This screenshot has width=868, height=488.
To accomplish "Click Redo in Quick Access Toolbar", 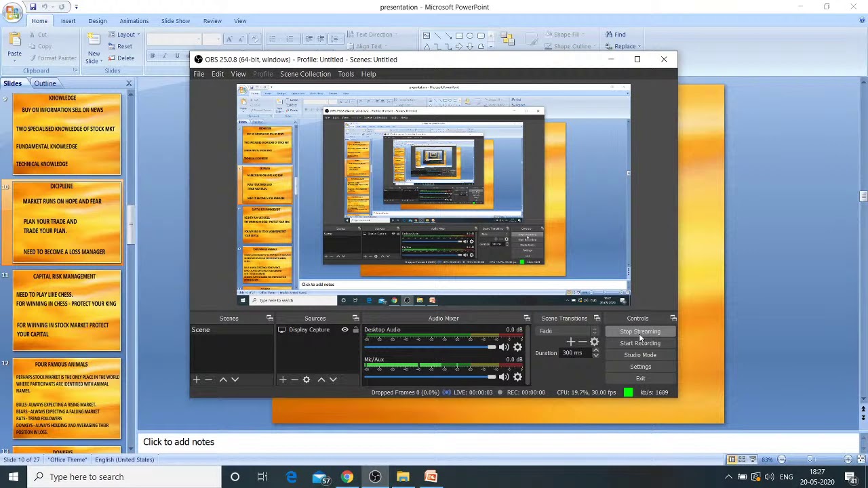I will 61,7.
